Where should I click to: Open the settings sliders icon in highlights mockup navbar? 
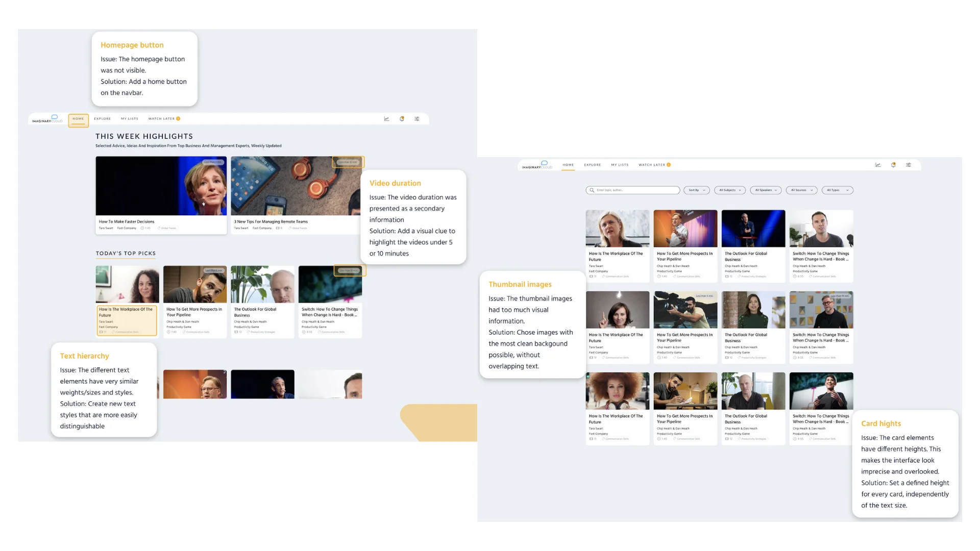417,119
